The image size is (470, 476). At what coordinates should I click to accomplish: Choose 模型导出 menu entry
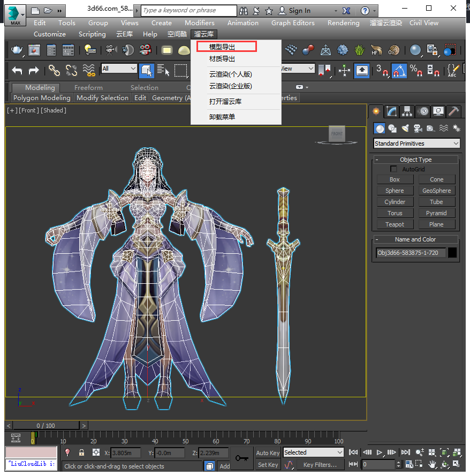pos(222,47)
